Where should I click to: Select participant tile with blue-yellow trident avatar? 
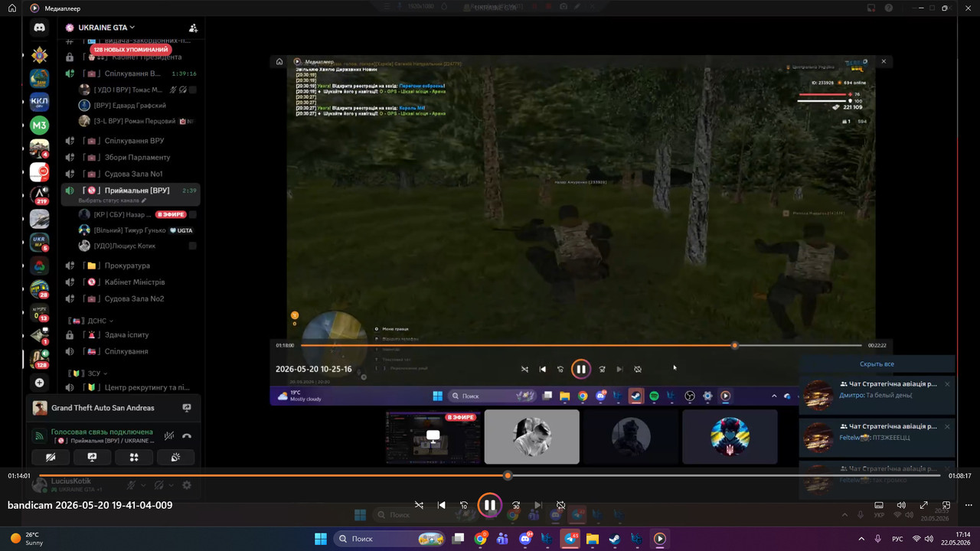coord(730,437)
